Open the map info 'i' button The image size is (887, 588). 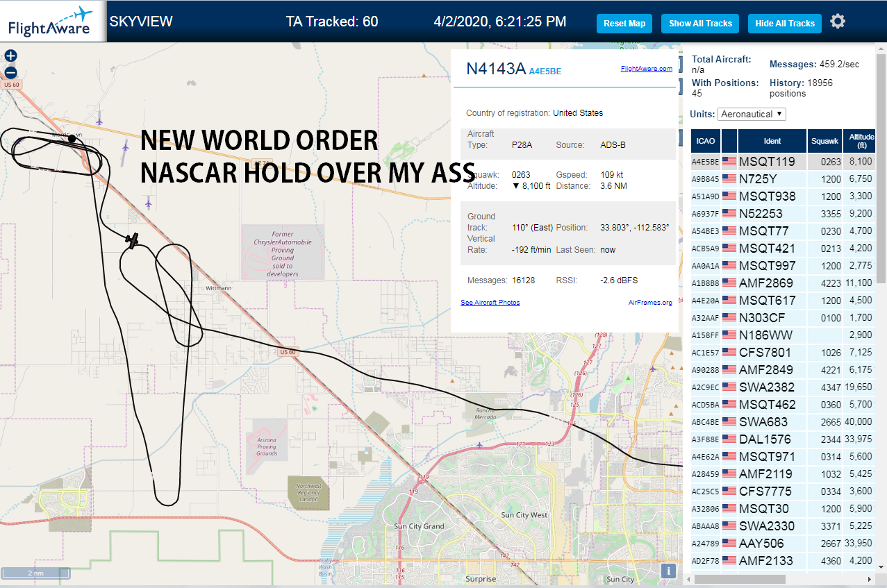(668, 571)
